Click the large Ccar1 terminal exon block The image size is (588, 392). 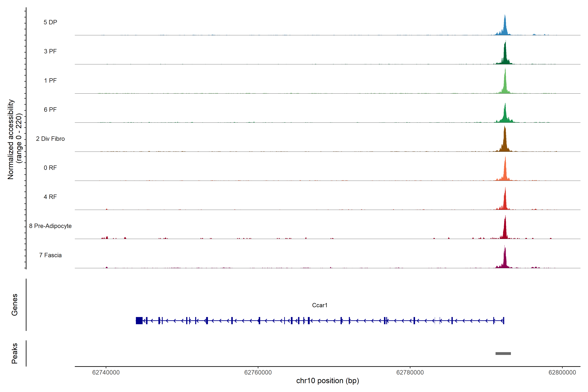[139, 320]
